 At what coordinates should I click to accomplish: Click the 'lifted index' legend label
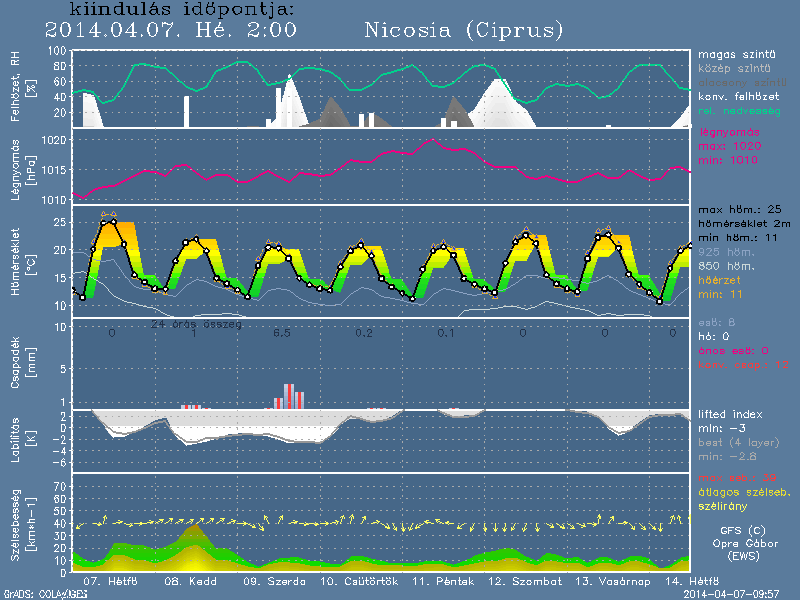click(729, 414)
